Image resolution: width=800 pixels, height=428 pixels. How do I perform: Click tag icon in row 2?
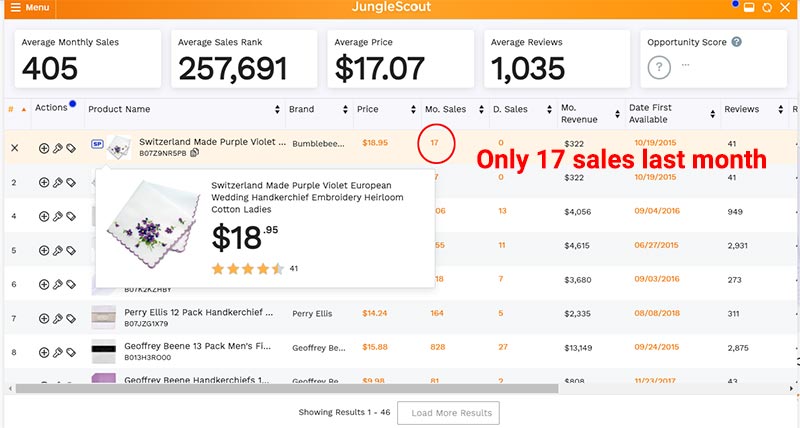point(71,182)
